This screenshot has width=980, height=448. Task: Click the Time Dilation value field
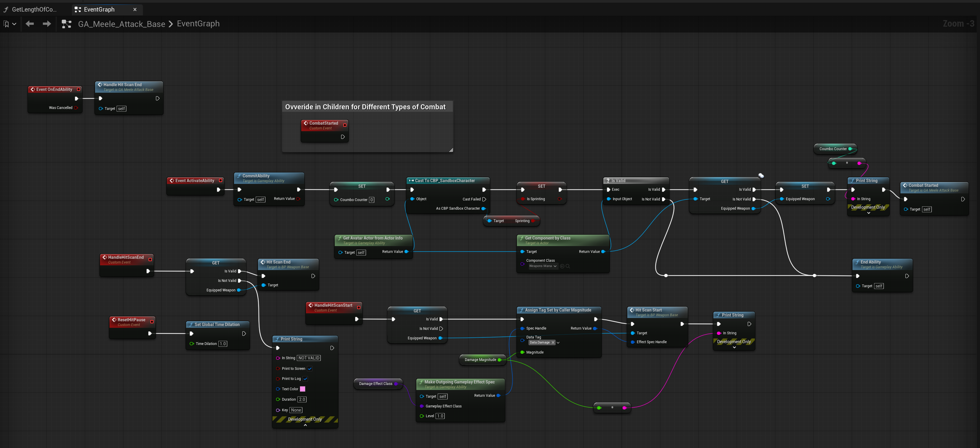point(223,344)
